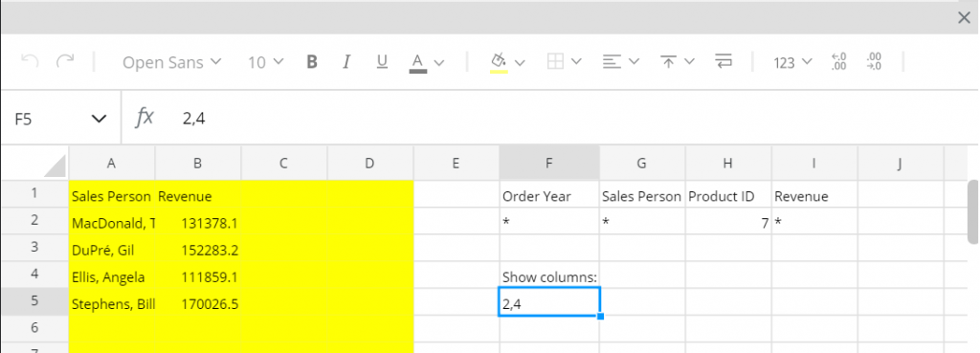
Task: Apply yellow fill color bucket
Action: point(499,62)
